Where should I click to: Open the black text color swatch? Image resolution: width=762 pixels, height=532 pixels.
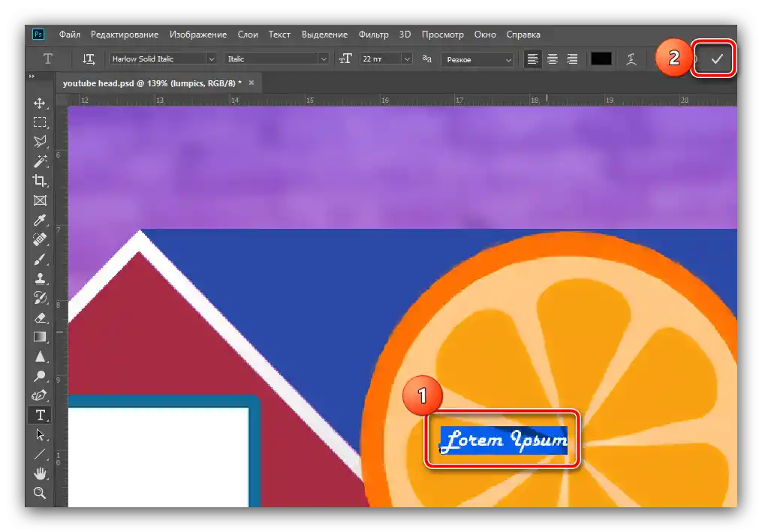[601, 59]
